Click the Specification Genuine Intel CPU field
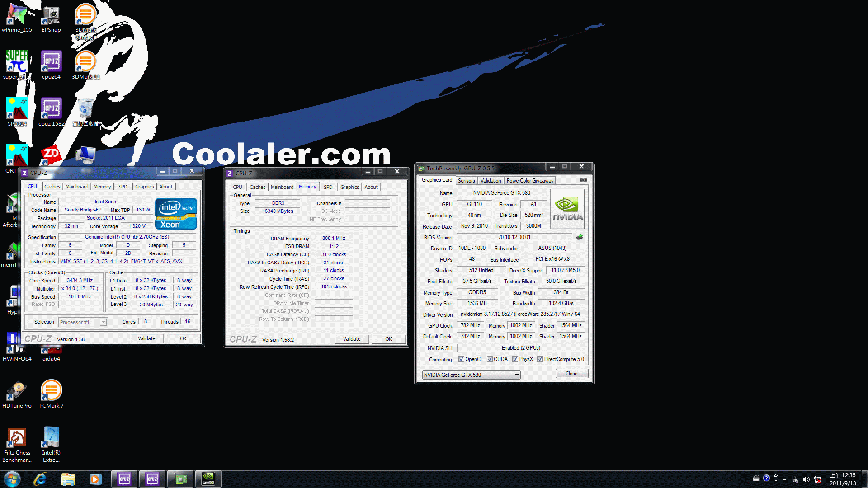Viewport: 868px width, 488px height. tap(127, 237)
